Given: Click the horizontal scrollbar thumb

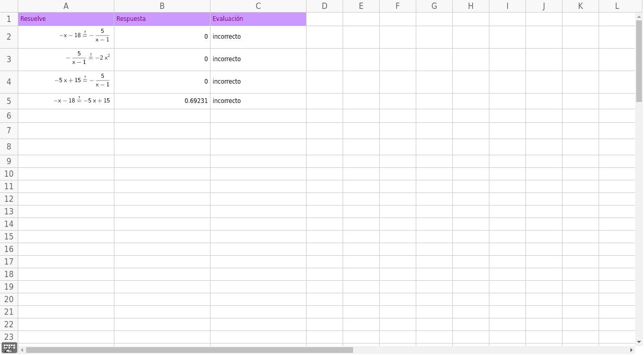Looking at the screenshot, I should (x=190, y=350).
